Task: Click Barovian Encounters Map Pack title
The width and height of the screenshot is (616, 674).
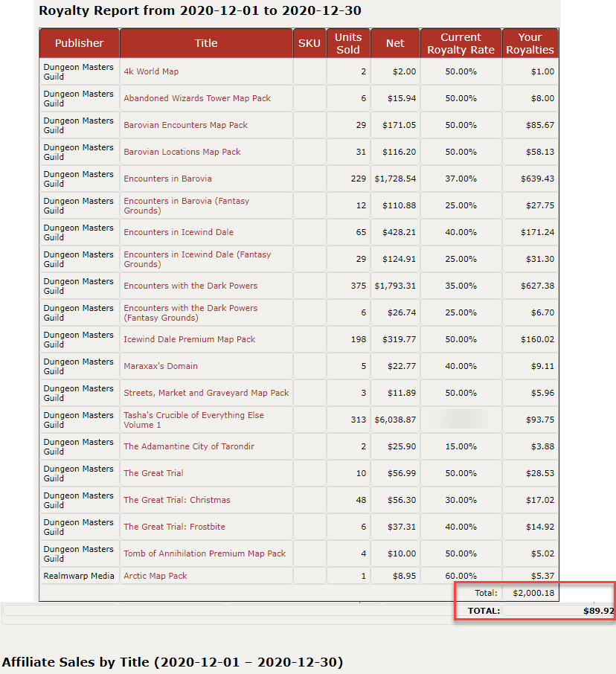Action: 185,125
